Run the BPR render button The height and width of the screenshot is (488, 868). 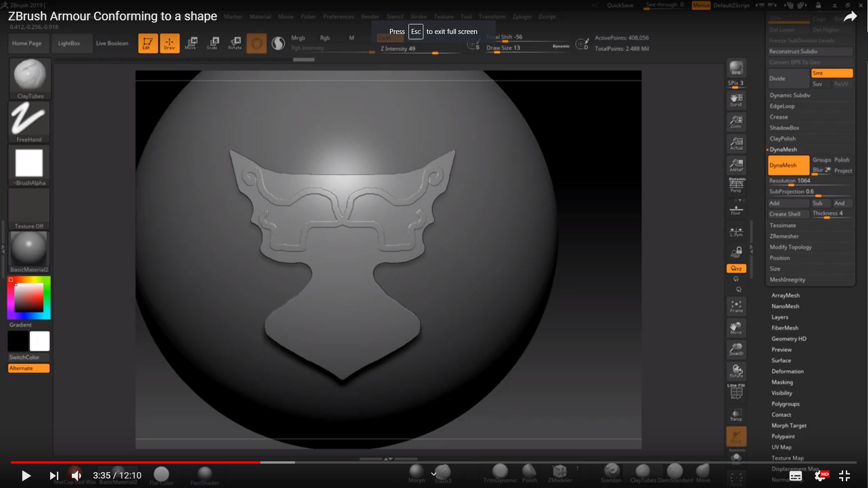tap(736, 68)
